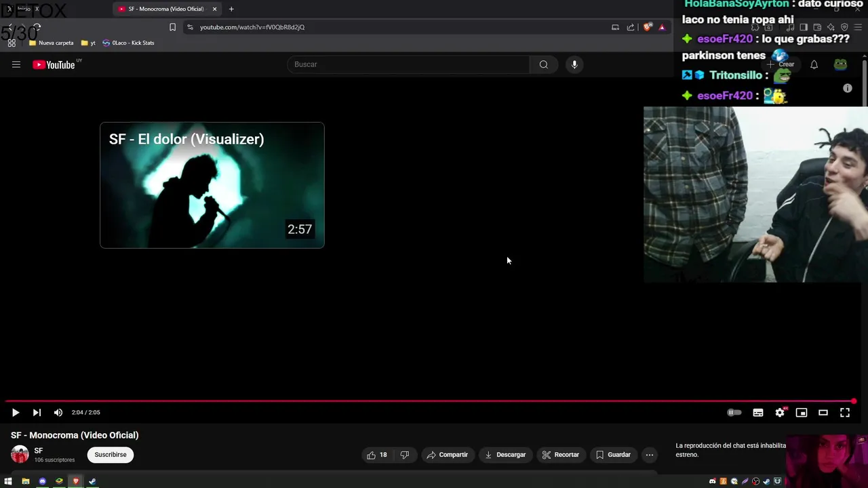868x488 pixels.
Task: Focus the Buscar search field
Action: coord(408,64)
